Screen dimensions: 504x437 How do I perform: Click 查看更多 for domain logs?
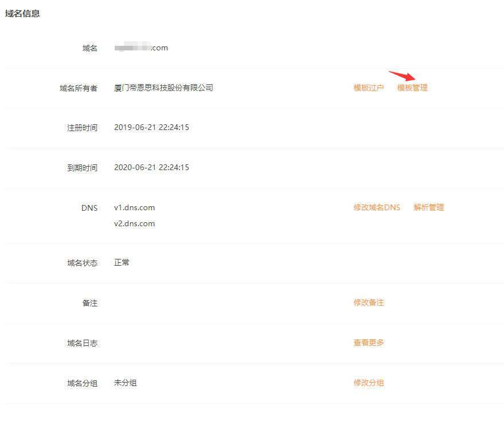coord(369,342)
